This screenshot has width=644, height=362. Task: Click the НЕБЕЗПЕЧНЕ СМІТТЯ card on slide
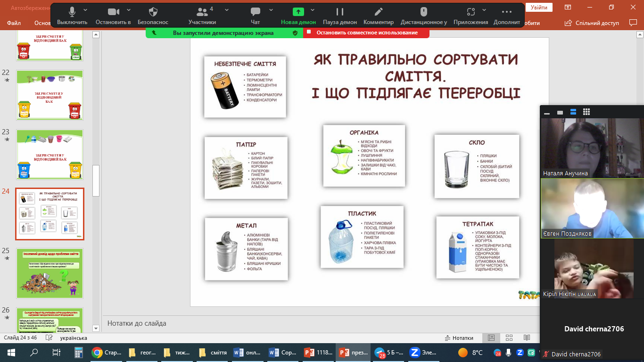tap(245, 87)
